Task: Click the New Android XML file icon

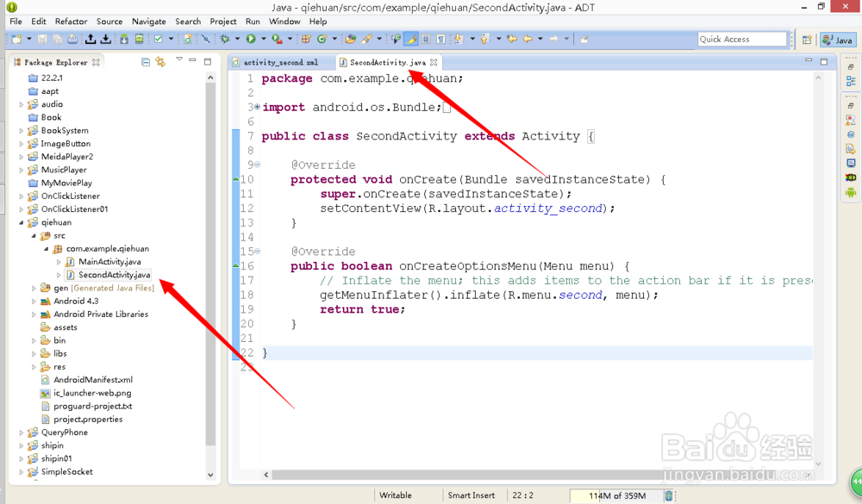Action: point(188,39)
